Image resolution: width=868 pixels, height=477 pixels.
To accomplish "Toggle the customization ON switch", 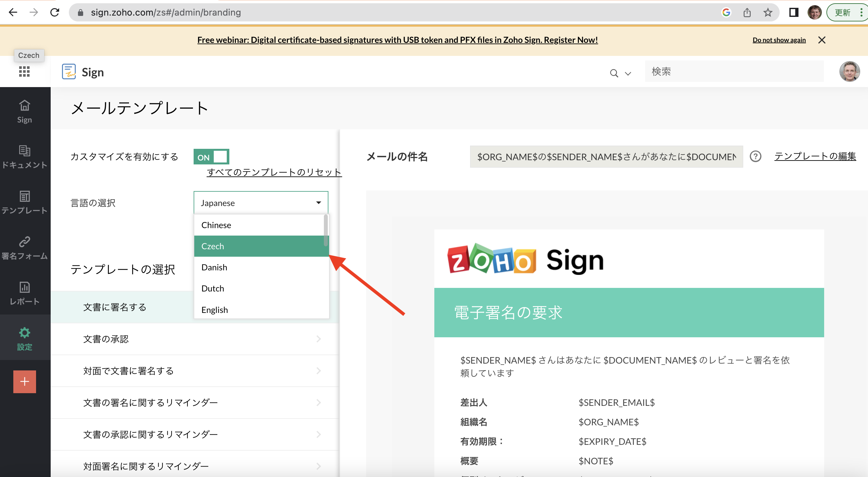I will (211, 157).
